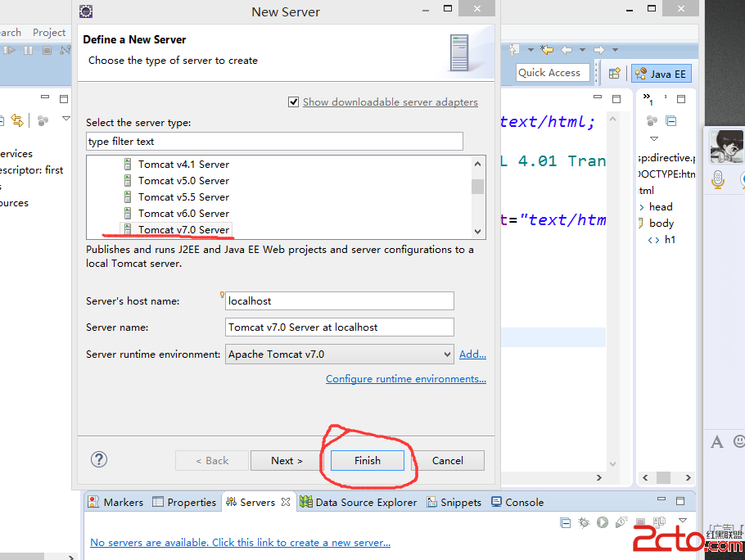Minimize the editor area panel
Viewport: 745px width, 560px height.
(598, 97)
